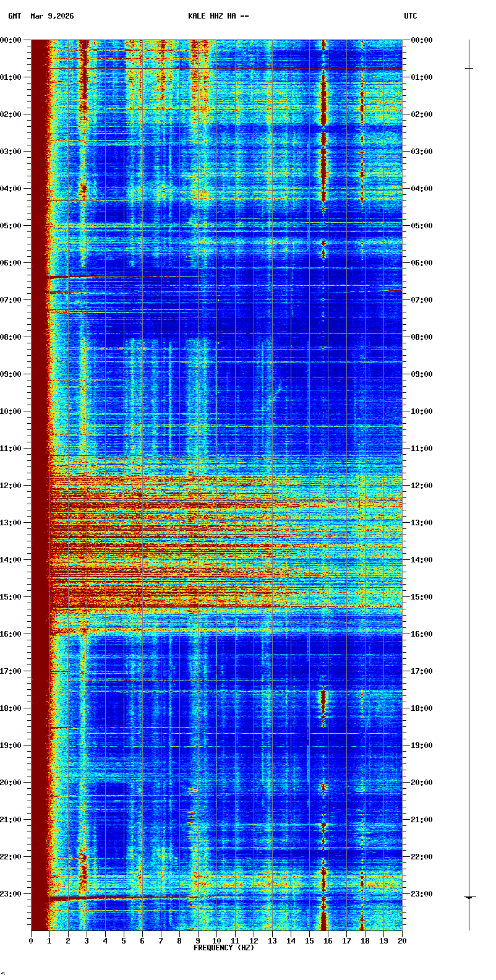Select the 10 Hz frequency tick label

216,941
